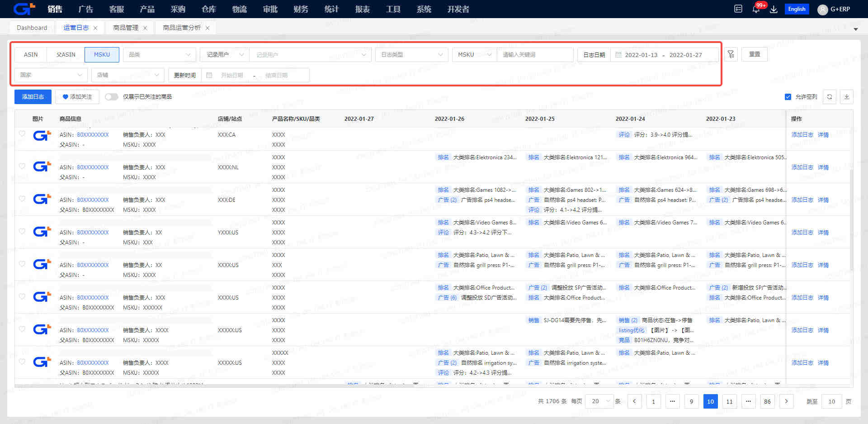
Task: Open the 20 per page size dropdown
Action: 599,401
